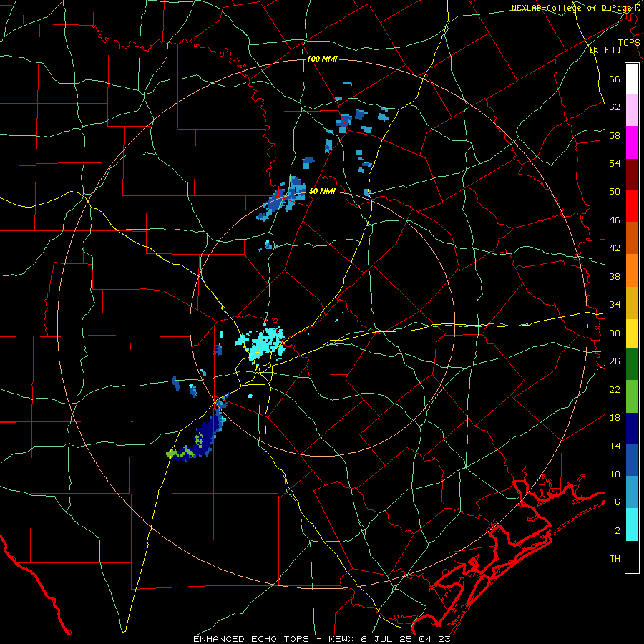Select the light green legend swatch

632,396
